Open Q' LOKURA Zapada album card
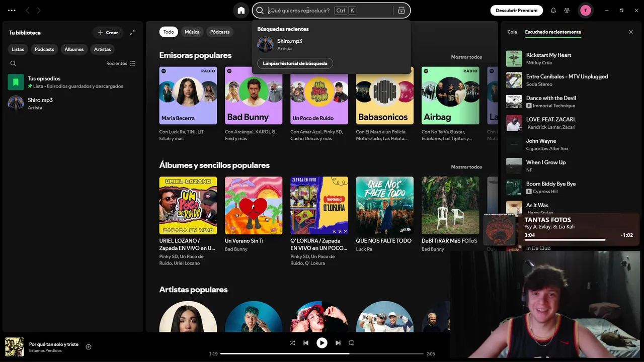Image resolution: width=644 pixels, height=362 pixels. (319, 222)
